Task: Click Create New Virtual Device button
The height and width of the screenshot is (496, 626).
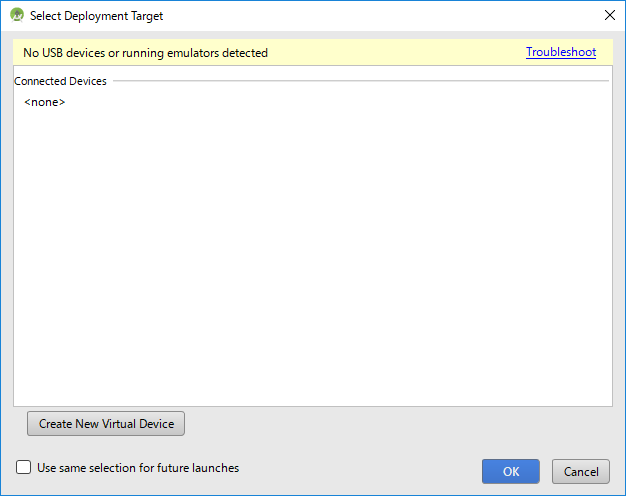Action: (106, 424)
